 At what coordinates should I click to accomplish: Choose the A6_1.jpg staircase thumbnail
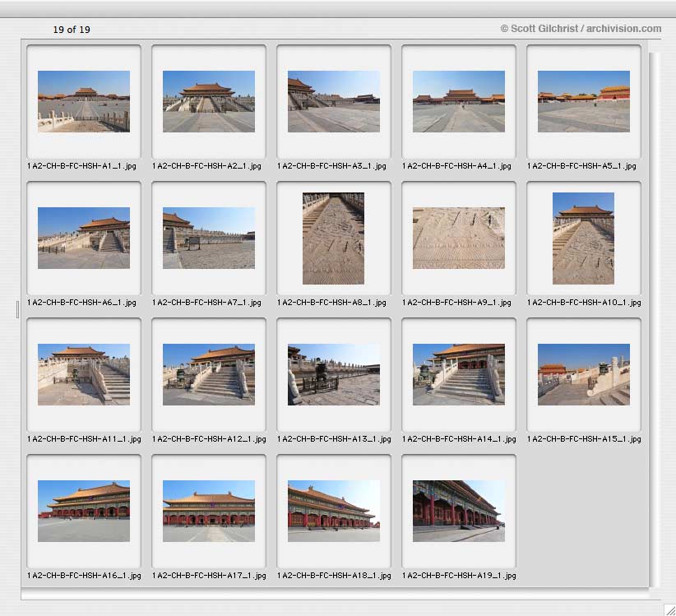pyautogui.click(x=84, y=238)
